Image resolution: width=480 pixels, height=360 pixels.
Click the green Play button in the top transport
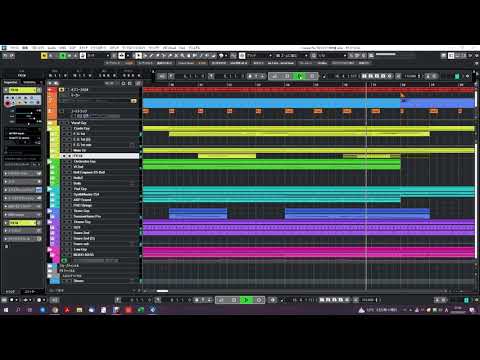coord(300,76)
